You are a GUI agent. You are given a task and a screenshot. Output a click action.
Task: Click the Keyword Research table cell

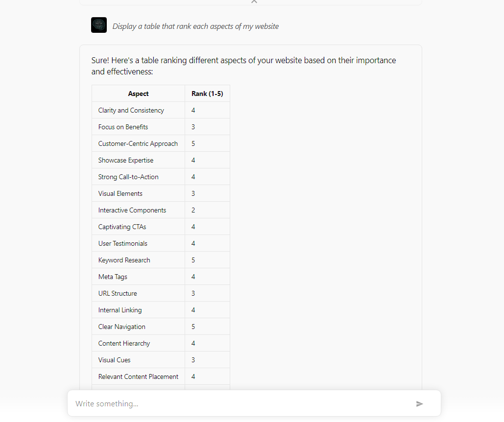point(138,260)
